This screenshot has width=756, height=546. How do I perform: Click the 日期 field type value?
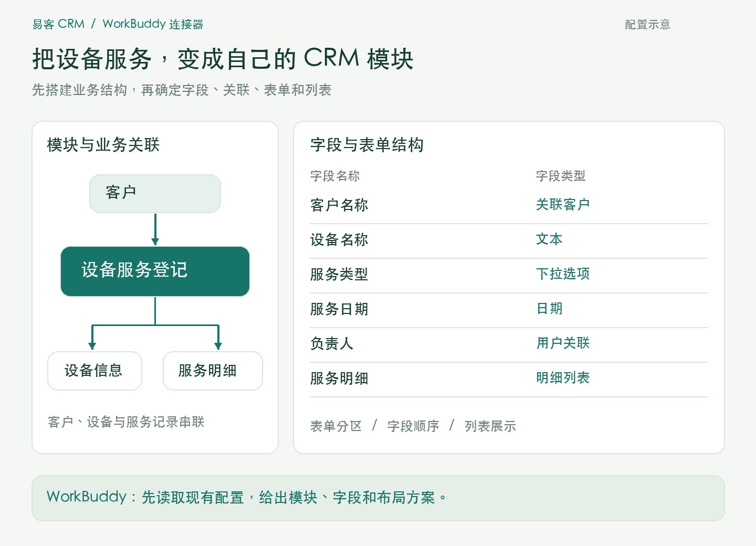(549, 309)
